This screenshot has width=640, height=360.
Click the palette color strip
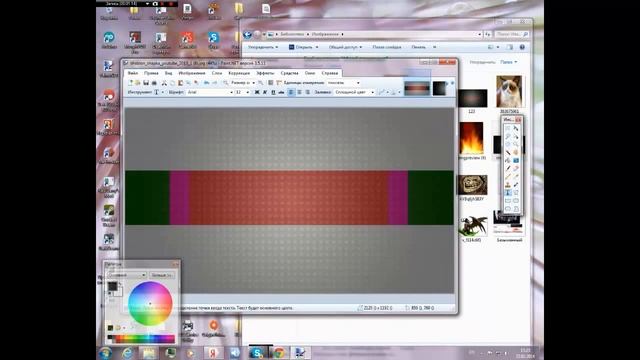tap(141, 338)
